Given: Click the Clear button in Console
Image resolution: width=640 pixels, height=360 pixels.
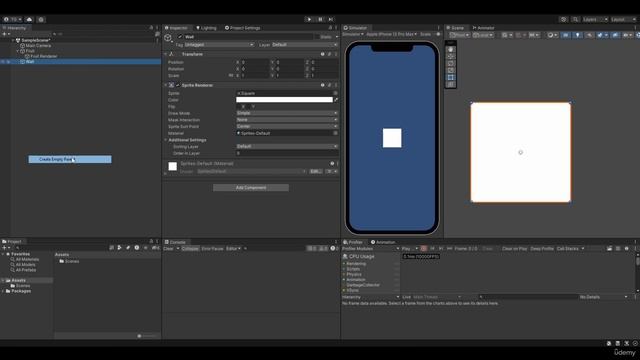Looking at the screenshot, I should pyautogui.click(x=169, y=249).
